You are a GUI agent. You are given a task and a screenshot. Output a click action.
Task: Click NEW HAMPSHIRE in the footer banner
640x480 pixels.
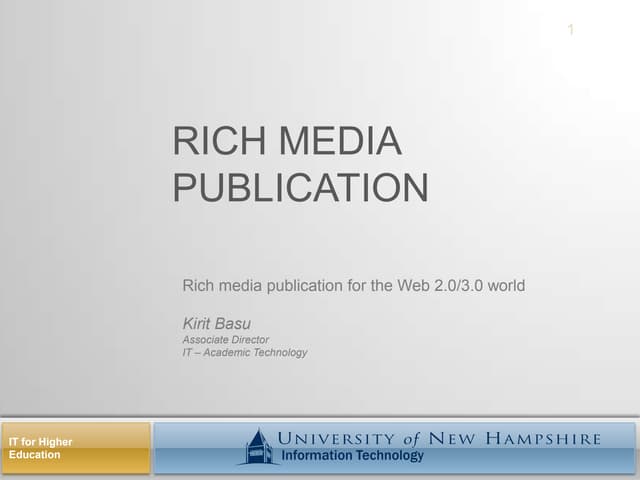tap(515, 438)
